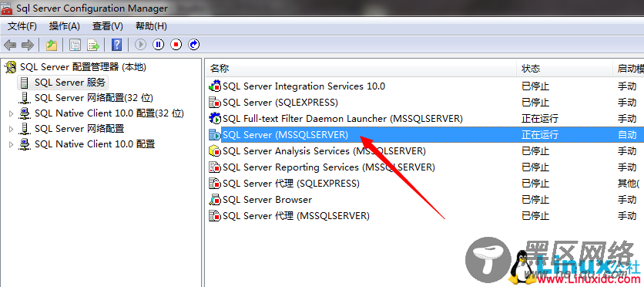The image size is (644, 287).
Task: Select SQL Server Reporting Services (MSSQLSERVER) row
Action: point(424,167)
